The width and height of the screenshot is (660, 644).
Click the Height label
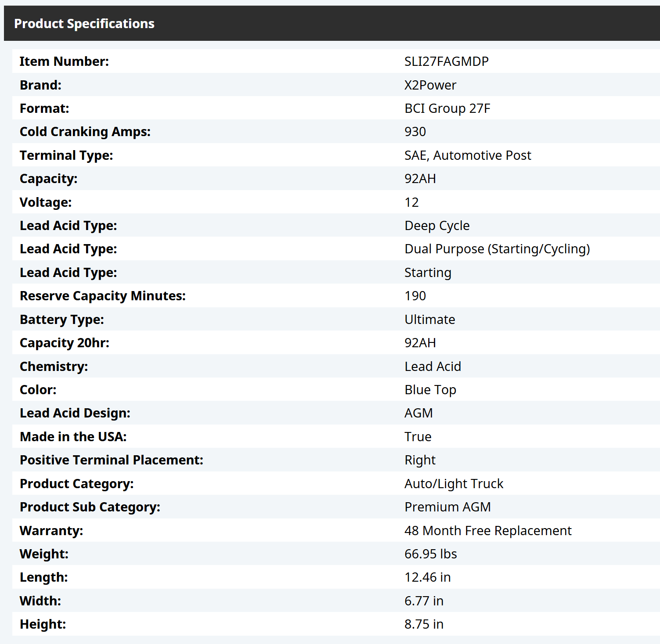[43, 624]
